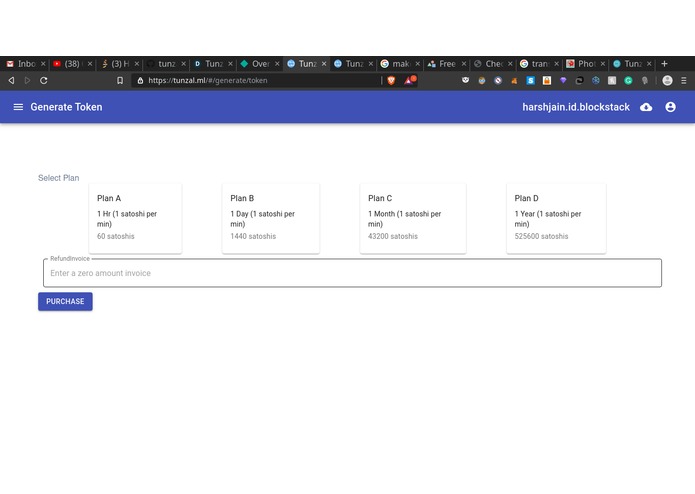Click the tunzal.ml address bar URL
This screenshot has height=494, width=695.
point(207,80)
